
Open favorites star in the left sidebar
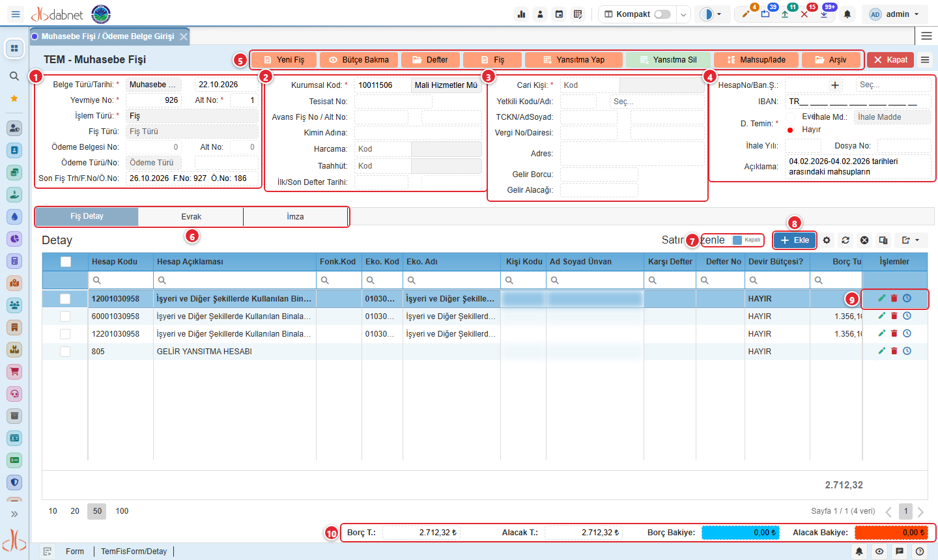click(x=14, y=98)
